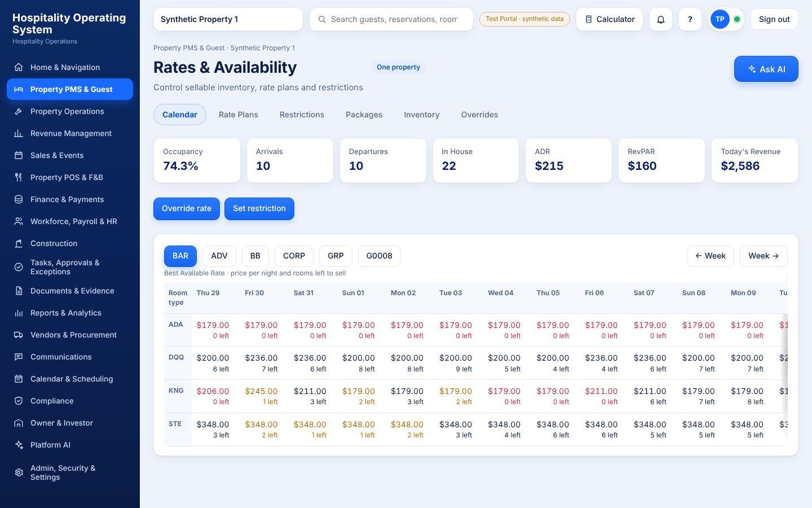Open Owner & Investor building icon
Viewport: 812px width, 508px height.
click(19, 423)
